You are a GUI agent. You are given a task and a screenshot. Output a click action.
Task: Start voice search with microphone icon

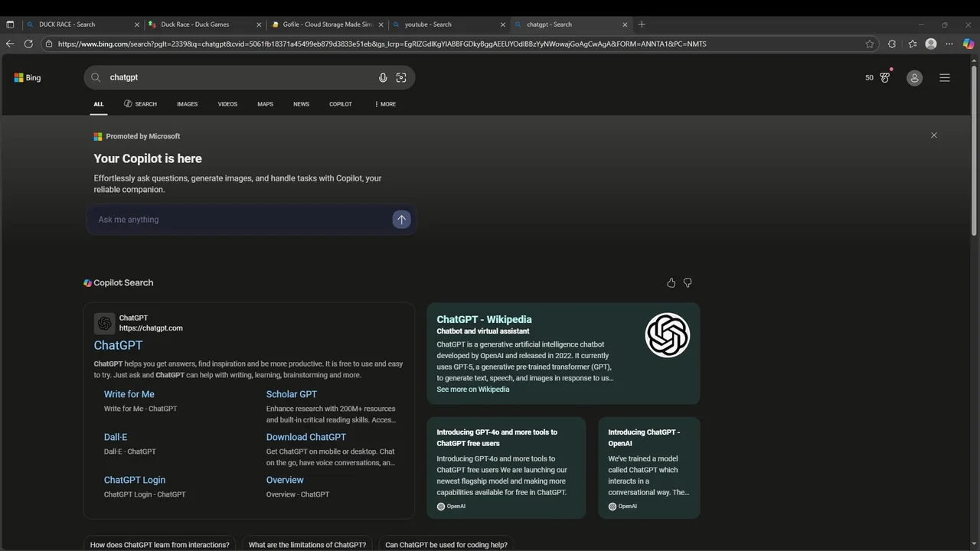[383, 77]
